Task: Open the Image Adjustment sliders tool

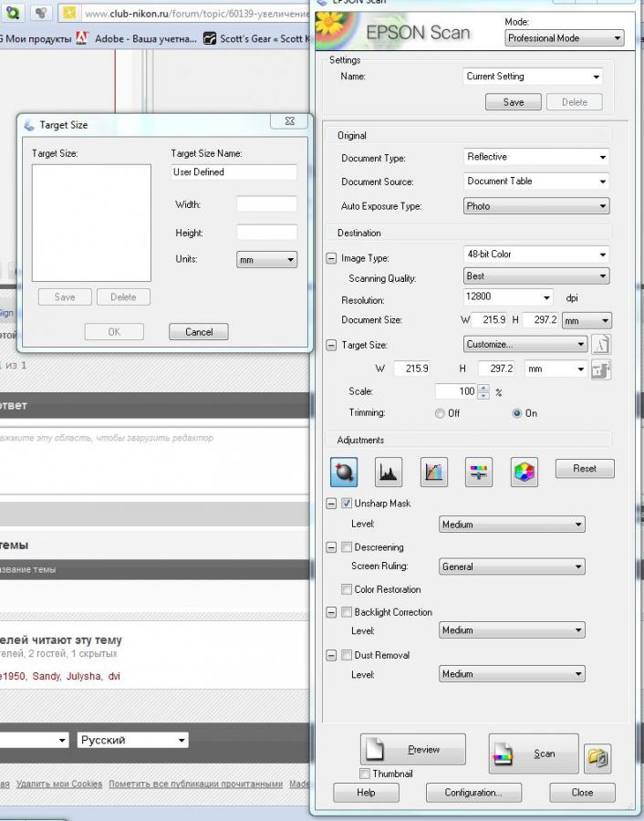Action: [x=479, y=472]
